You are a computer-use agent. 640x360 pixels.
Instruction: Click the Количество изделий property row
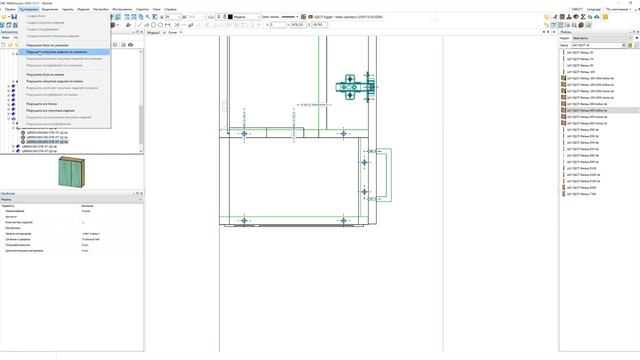(x=71, y=222)
